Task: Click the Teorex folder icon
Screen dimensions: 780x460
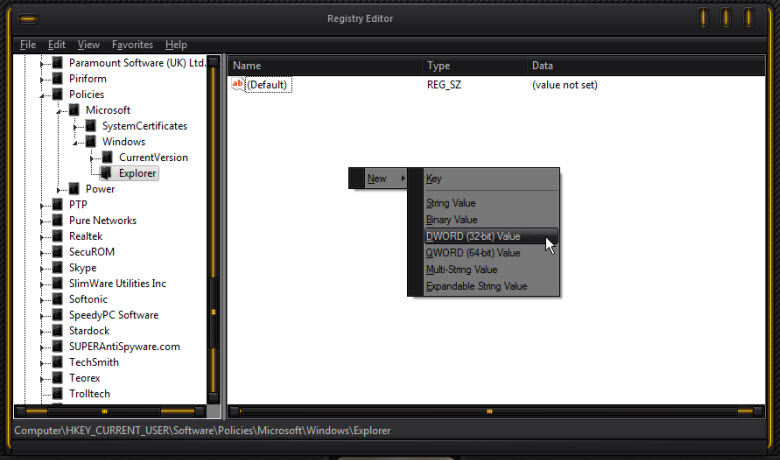Action: click(58, 378)
